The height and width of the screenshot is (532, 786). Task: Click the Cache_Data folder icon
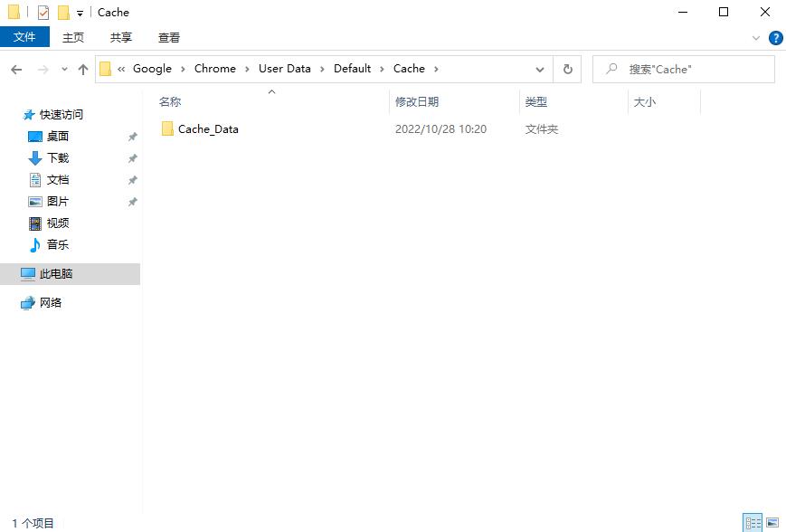click(168, 128)
